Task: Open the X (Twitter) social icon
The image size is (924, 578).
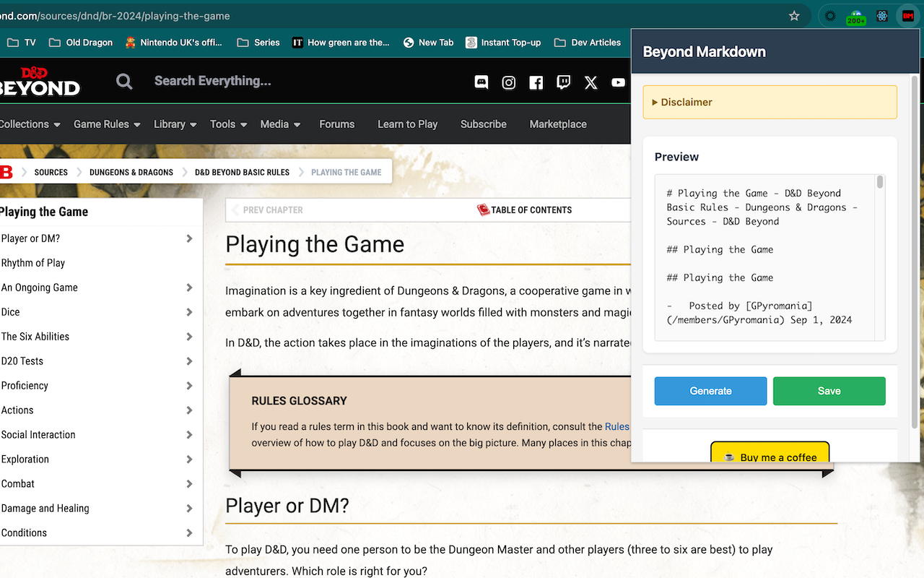Action: (x=591, y=82)
